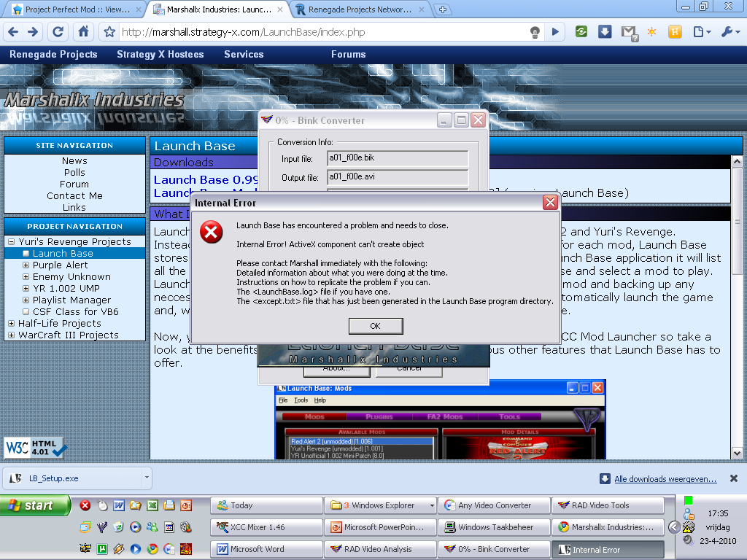The height and width of the screenshot is (560, 747).
Task: Open the Forums menu in site header
Action: 348,54
